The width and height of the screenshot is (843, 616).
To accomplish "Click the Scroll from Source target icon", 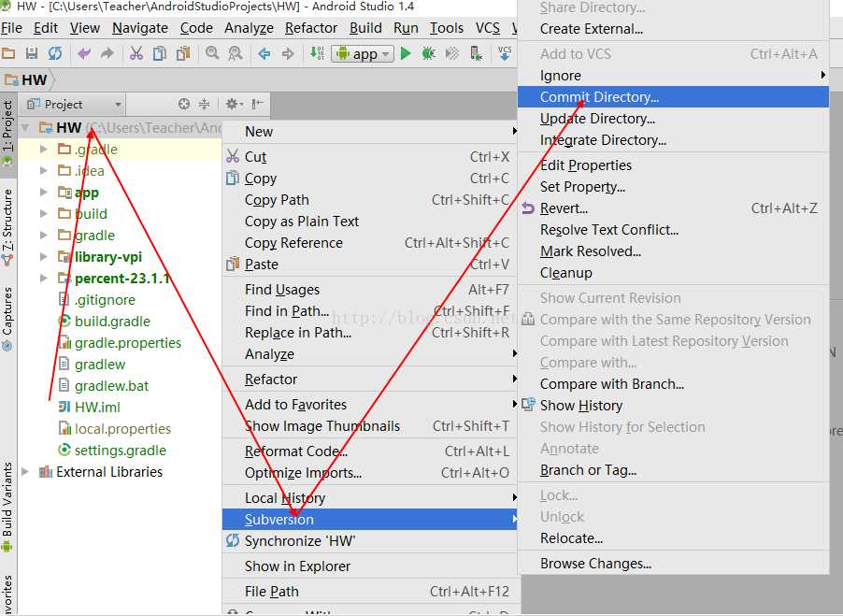I will click(x=184, y=104).
